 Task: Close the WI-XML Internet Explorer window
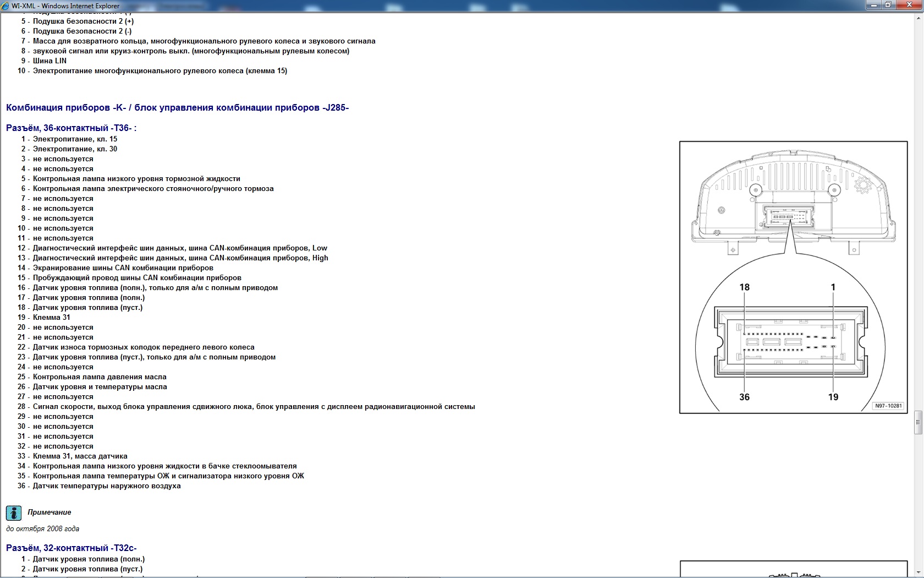tap(909, 5)
